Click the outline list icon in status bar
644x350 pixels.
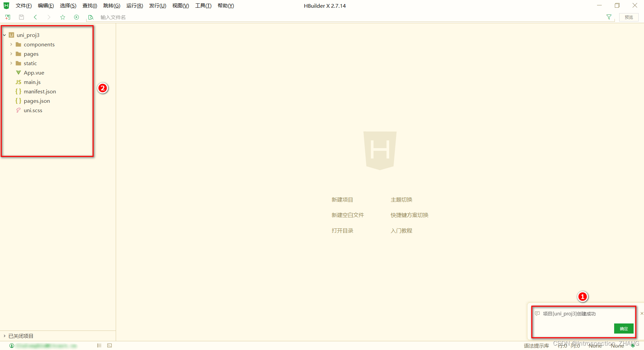click(99, 345)
